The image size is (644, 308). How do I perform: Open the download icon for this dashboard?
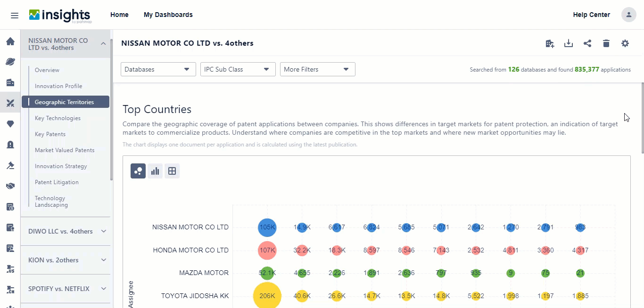[569, 43]
